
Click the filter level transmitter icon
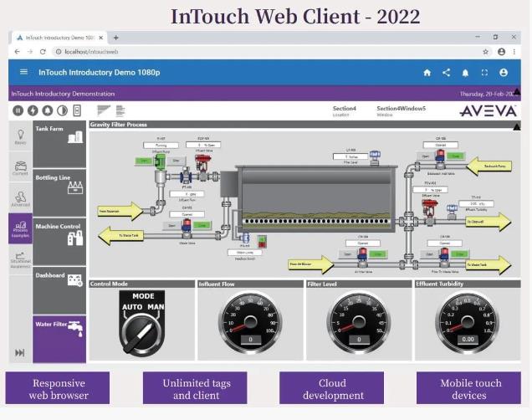click(x=375, y=157)
